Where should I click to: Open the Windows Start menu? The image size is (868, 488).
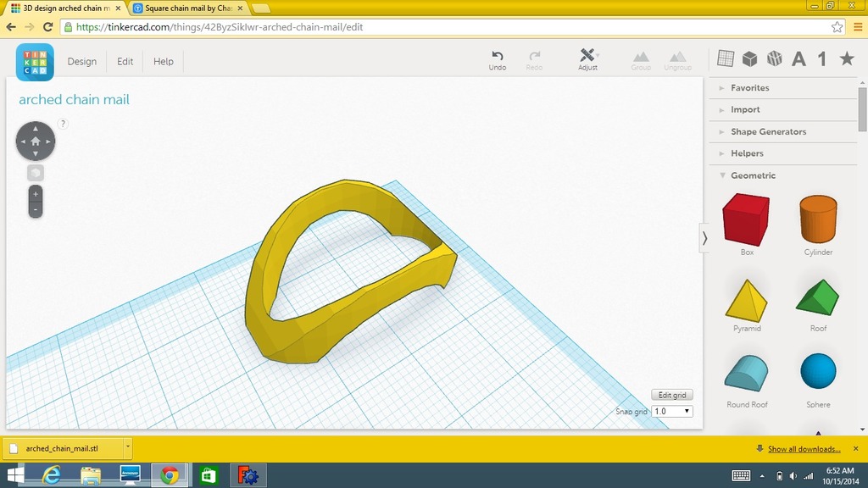pyautogui.click(x=15, y=475)
